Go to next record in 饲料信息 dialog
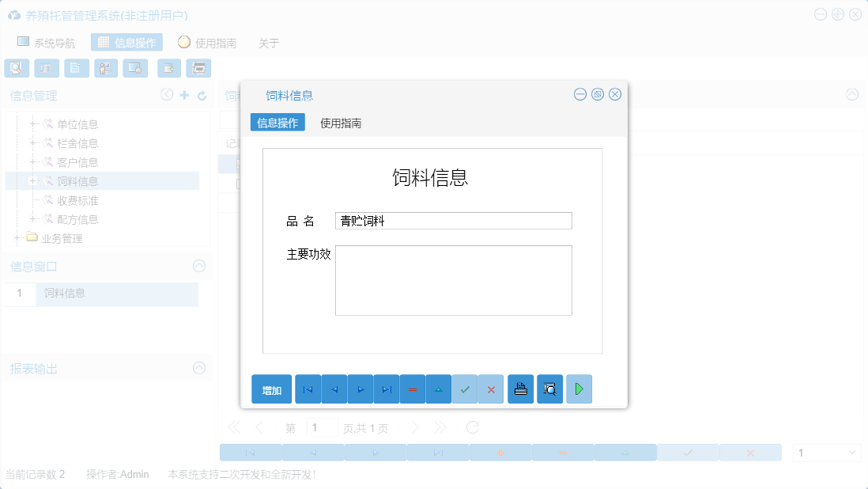Screen dimensions: 868x489 [360, 389]
